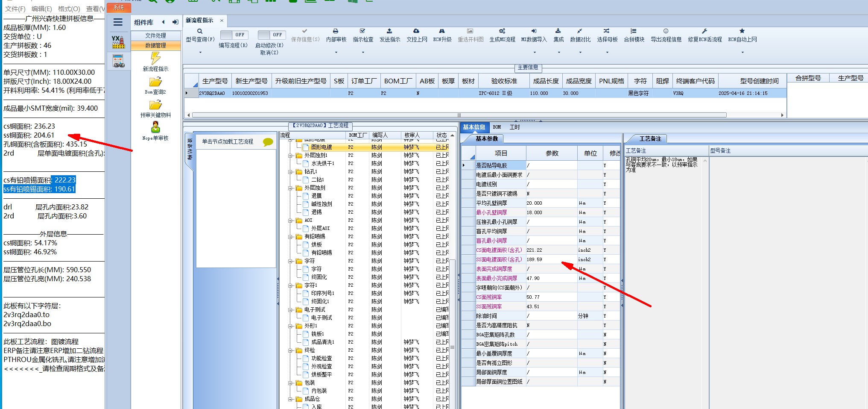Click the 内部审核 printer icon
Screen dimensions: 868x409
[x=336, y=31]
